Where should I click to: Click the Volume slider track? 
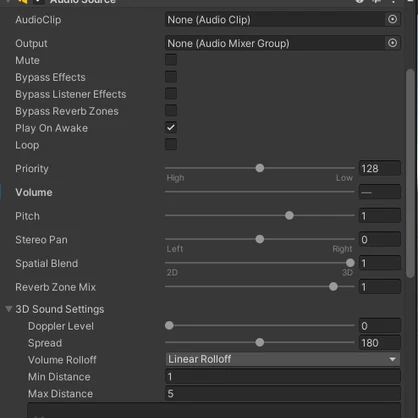pos(260,192)
